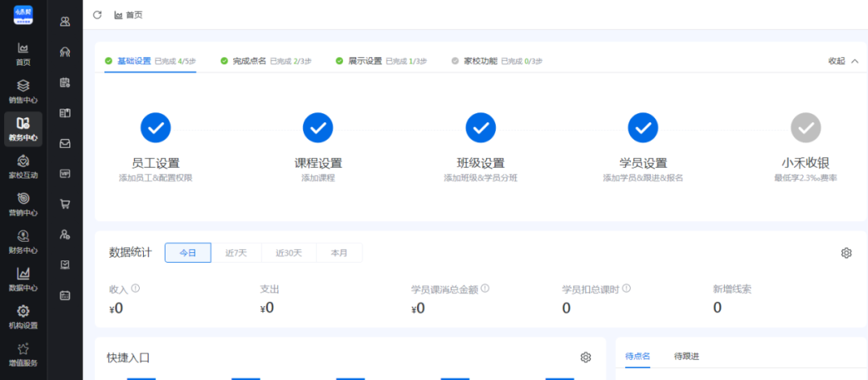Switch to the 完成点名 setup tab
The height and width of the screenshot is (380, 868).
(248, 61)
